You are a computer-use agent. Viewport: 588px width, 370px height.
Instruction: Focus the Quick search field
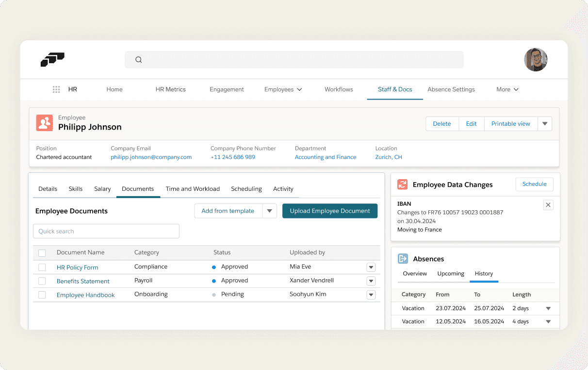tap(106, 231)
